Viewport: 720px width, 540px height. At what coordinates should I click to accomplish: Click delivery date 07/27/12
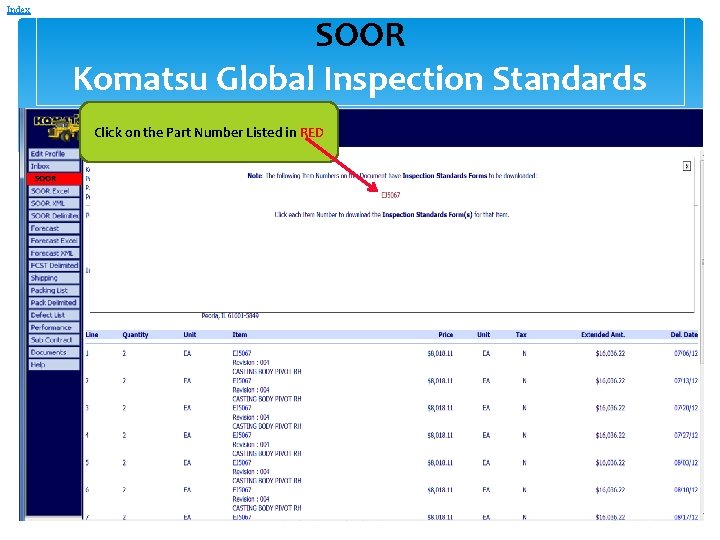[x=686, y=435]
